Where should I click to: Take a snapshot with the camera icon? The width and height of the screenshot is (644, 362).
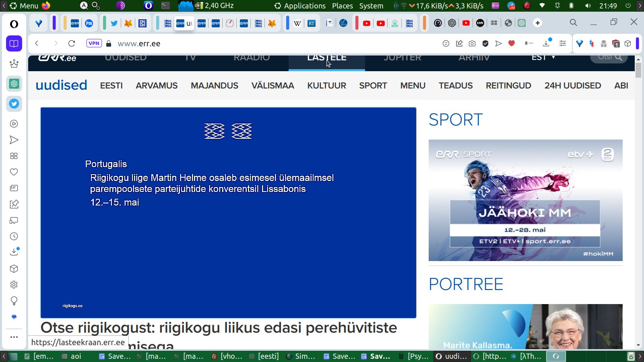coord(472,43)
